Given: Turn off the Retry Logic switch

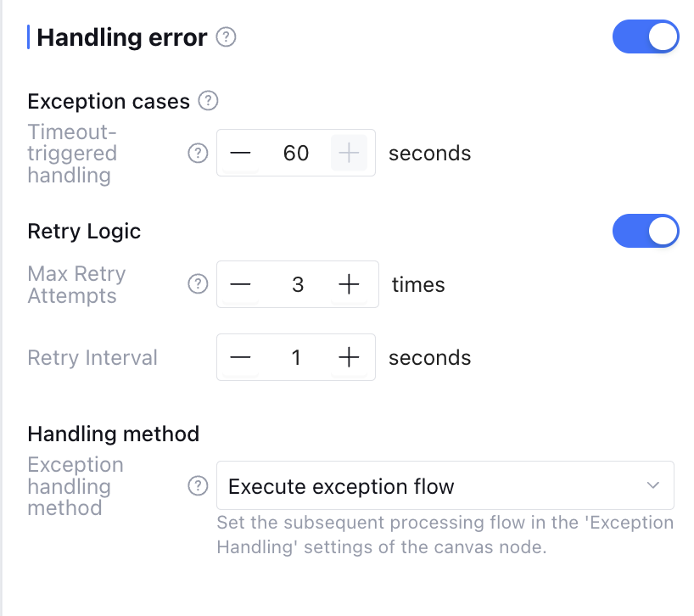Looking at the screenshot, I should tap(646, 231).
